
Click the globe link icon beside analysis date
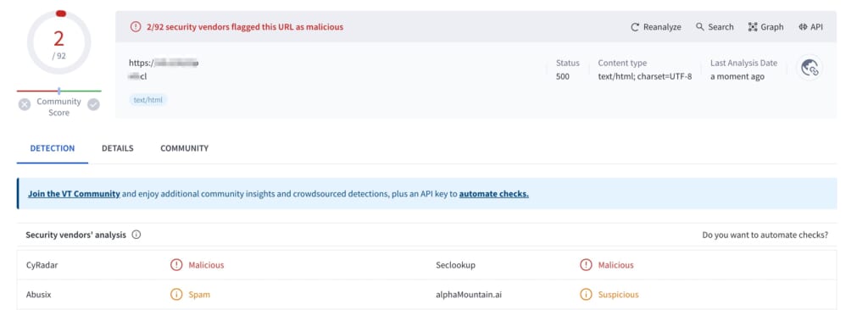click(x=810, y=68)
